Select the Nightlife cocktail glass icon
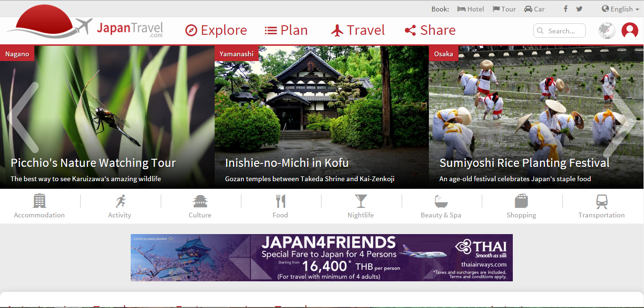This screenshot has width=644, height=308. click(361, 201)
